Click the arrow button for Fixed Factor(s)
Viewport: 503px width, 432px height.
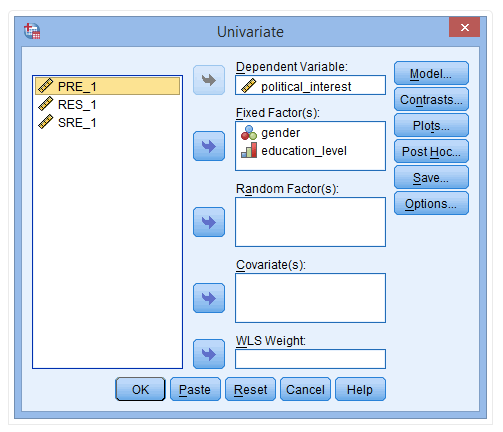[209, 146]
